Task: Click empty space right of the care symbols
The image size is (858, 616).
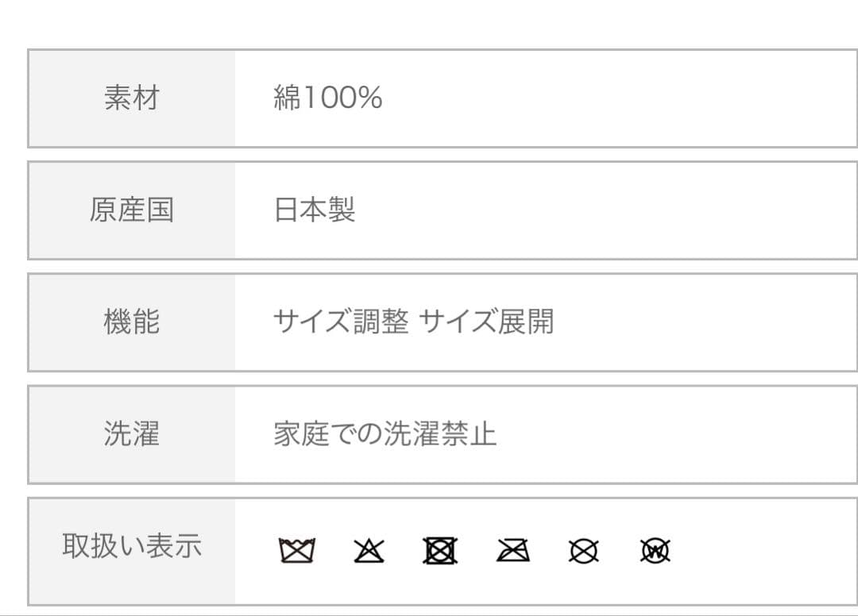Action: pyautogui.click(x=763, y=550)
